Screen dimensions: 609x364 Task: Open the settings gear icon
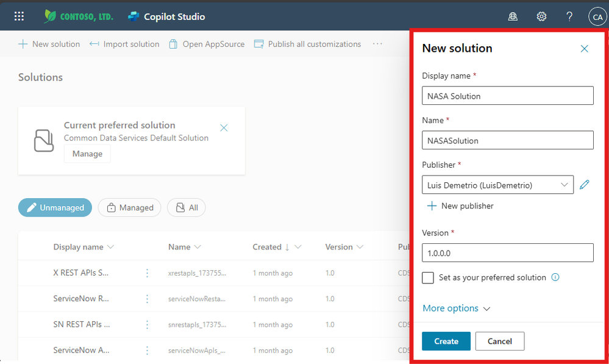(x=541, y=16)
